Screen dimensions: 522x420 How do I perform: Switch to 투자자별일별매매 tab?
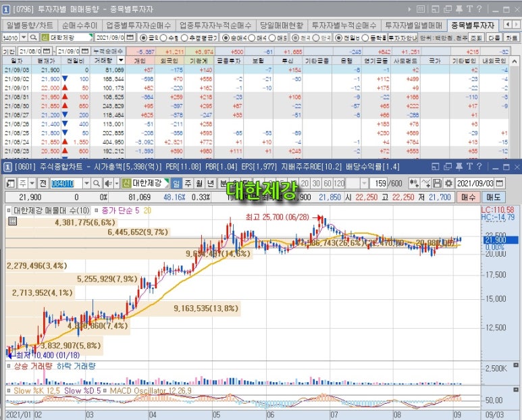414,25
